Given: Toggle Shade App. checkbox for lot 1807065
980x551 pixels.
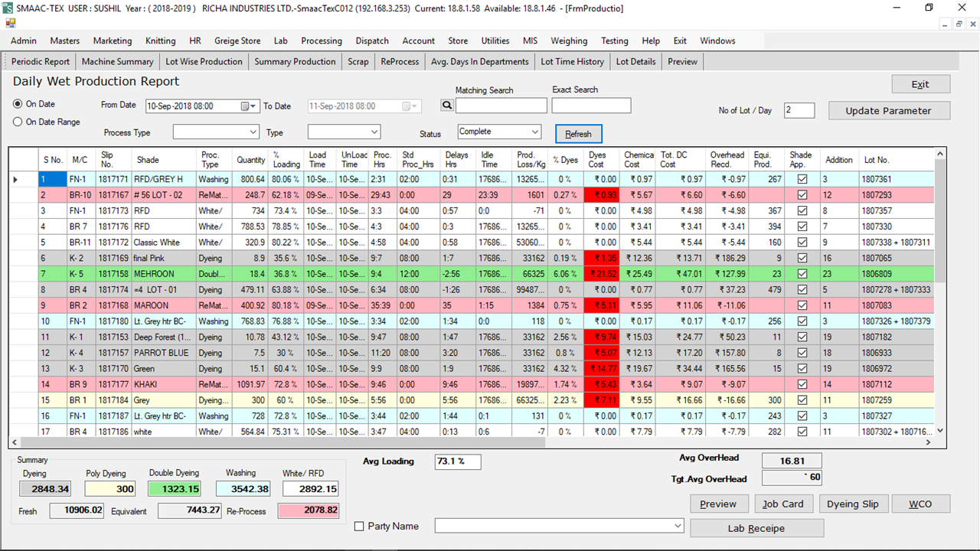Looking at the screenshot, I should [x=802, y=258].
